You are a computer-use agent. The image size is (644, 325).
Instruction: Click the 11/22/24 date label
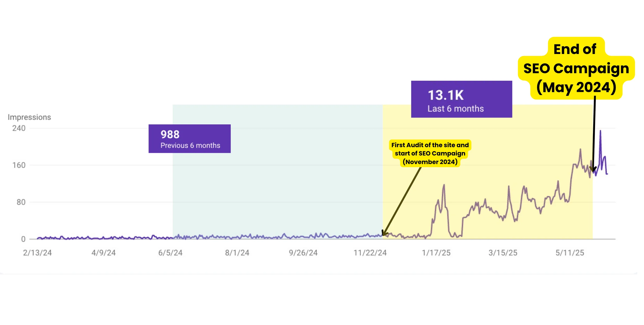click(x=370, y=253)
